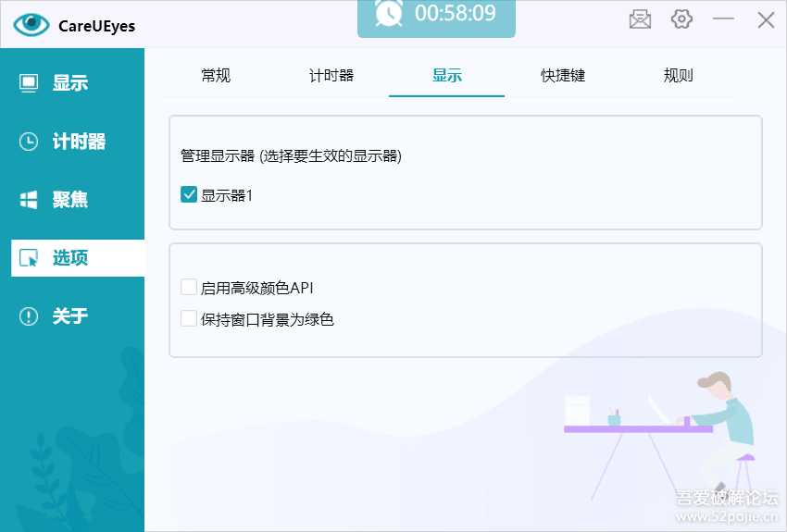Open the settings gear icon

pyautogui.click(x=682, y=19)
